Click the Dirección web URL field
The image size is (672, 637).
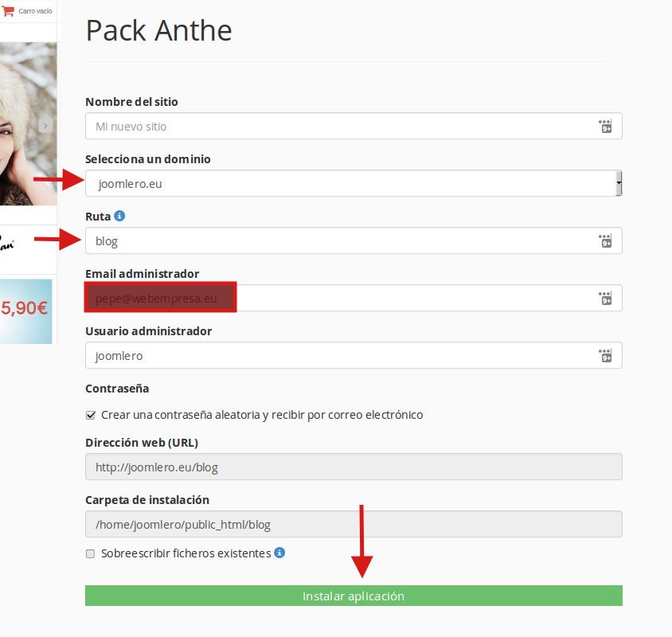click(x=354, y=467)
